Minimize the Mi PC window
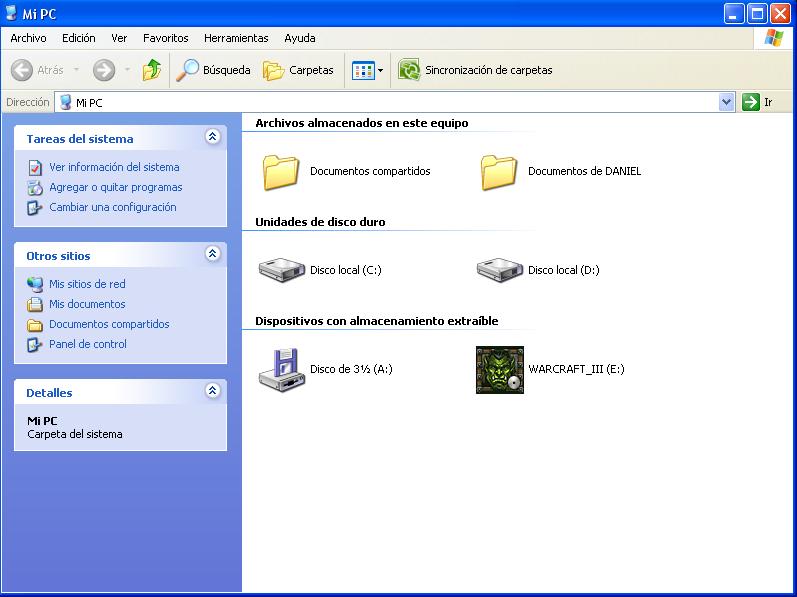 click(x=734, y=14)
